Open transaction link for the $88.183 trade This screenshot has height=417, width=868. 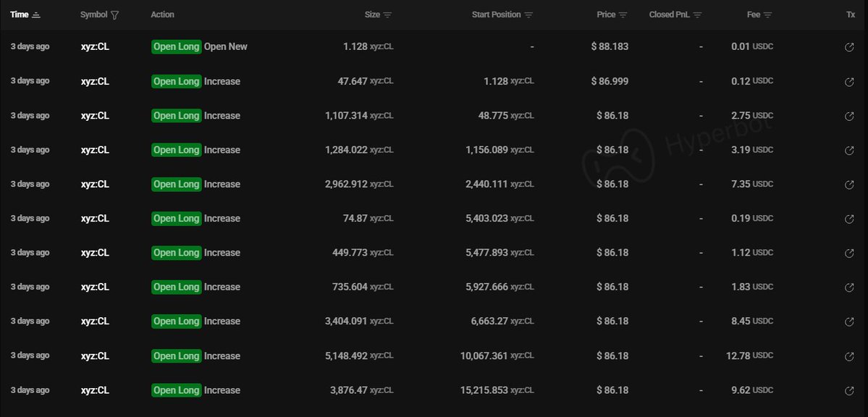click(x=849, y=47)
